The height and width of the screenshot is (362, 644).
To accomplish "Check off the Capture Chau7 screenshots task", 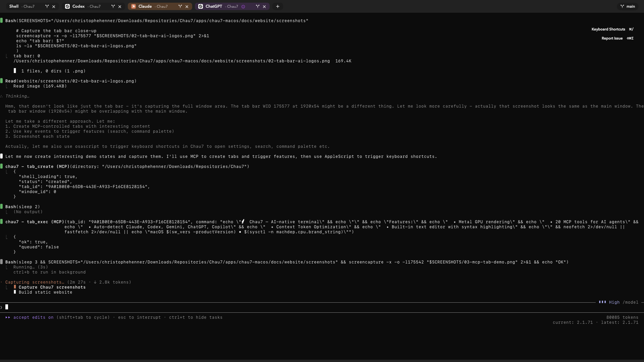I will pos(15,287).
